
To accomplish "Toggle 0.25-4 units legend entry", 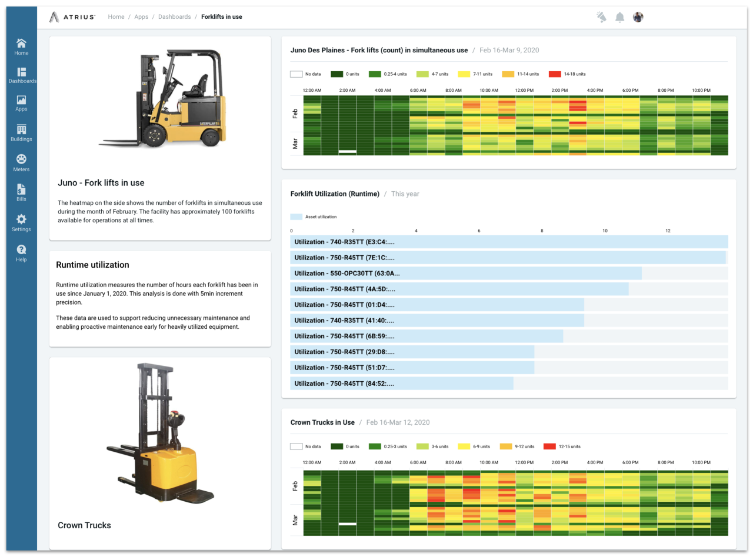I will [388, 74].
